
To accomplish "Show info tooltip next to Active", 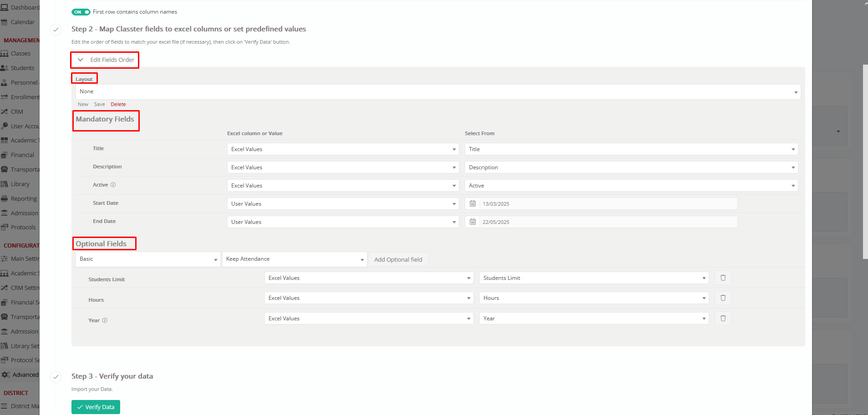I will click(113, 185).
